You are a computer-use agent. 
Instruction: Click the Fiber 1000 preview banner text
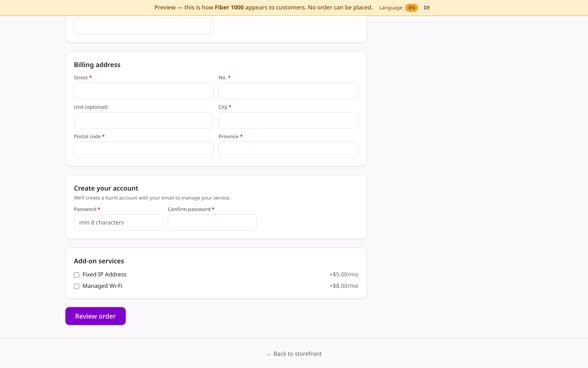[263, 8]
